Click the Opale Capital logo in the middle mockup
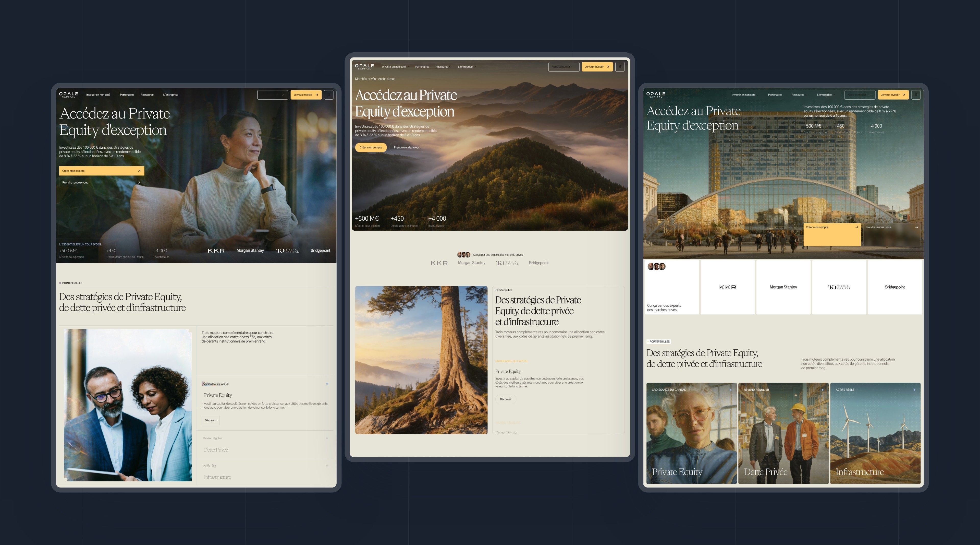The image size is (980, 545). coord(364,67)
